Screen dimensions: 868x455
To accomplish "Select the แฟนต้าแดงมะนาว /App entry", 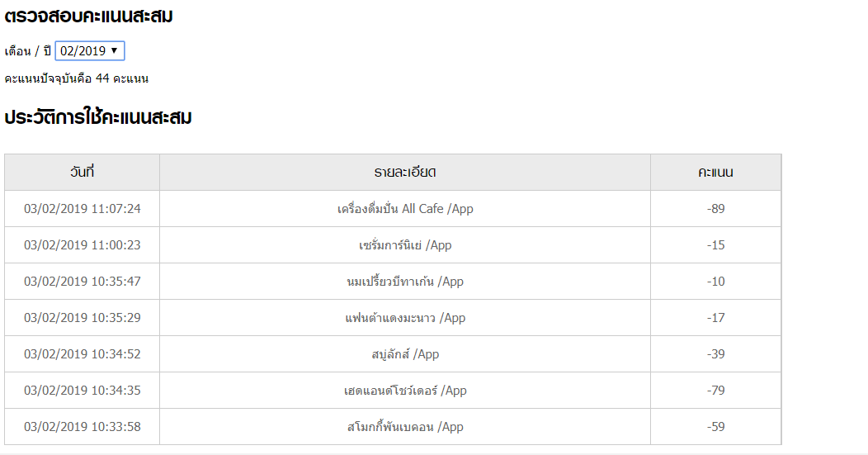I will coord(405,318).
